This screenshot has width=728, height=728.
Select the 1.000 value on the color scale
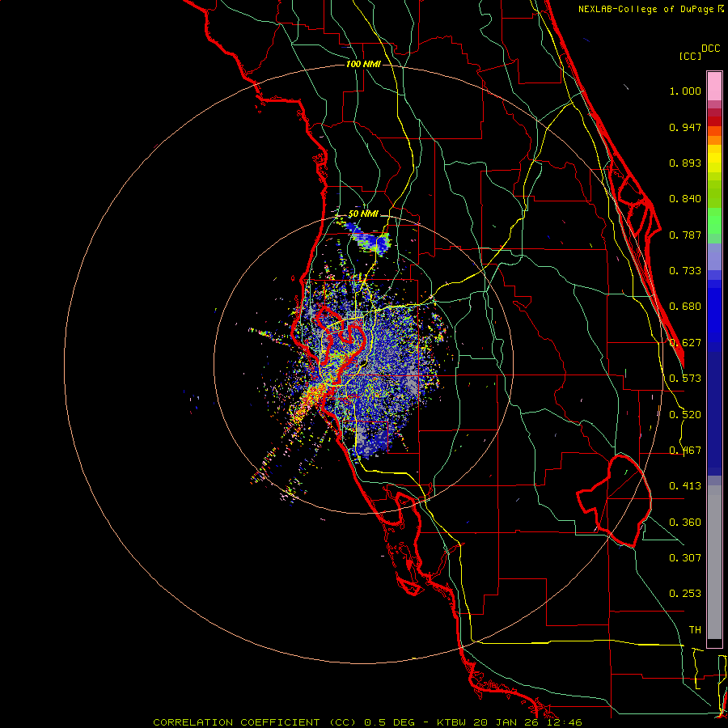685,91
